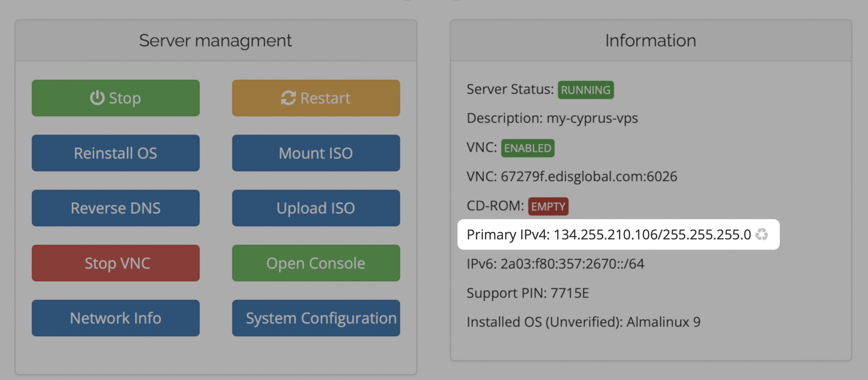
Task: Open Network Info
Action: (x=116, y=318)
